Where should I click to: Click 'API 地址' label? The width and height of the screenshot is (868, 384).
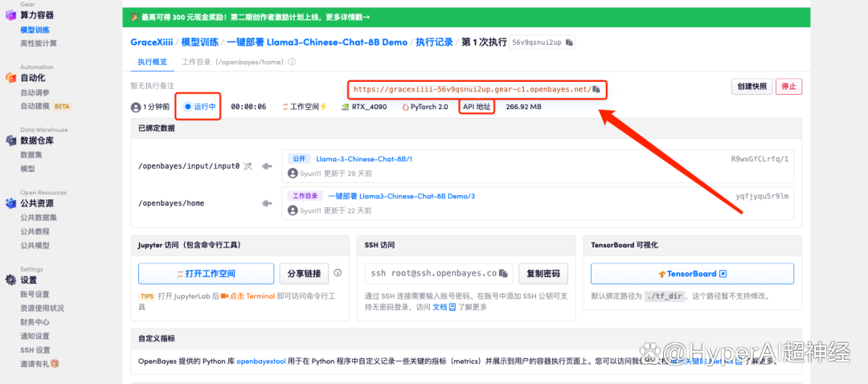click(477, 107)
